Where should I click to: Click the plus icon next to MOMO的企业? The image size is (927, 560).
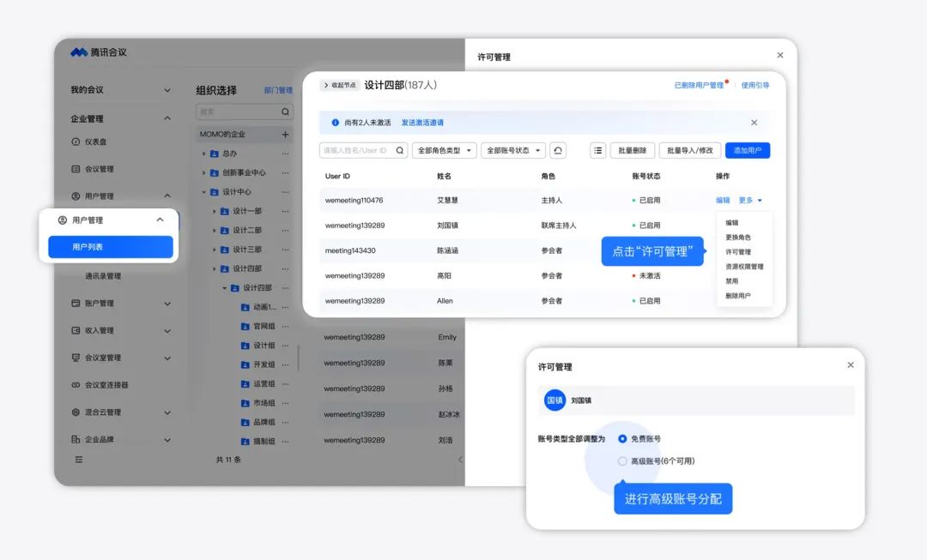(x=285, y=135)
